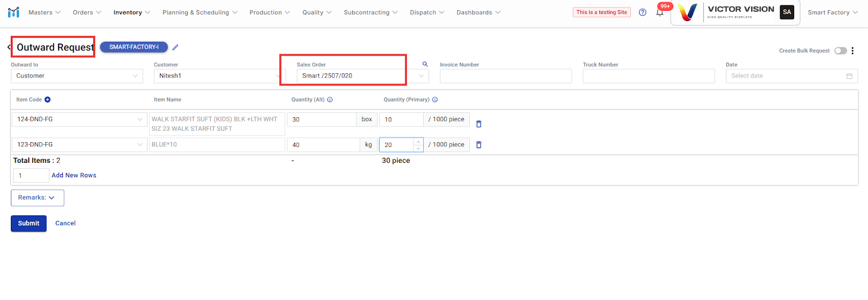Viewport: 868px width, 300px height.
Task: Open the notifications bell icon
Action: (660, 12)
